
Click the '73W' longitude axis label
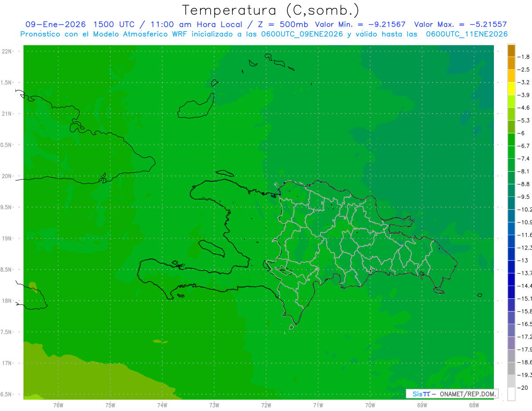(214, 405)
